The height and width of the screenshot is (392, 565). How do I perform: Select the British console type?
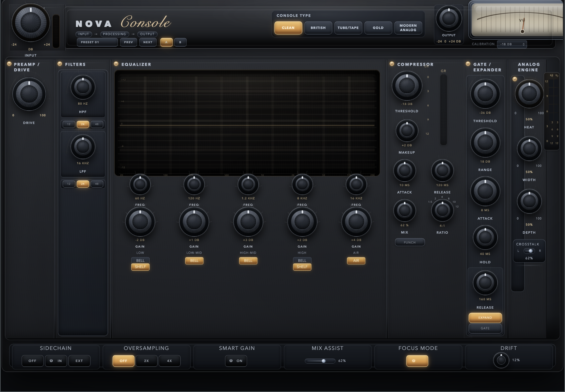[x=318, y=28]
